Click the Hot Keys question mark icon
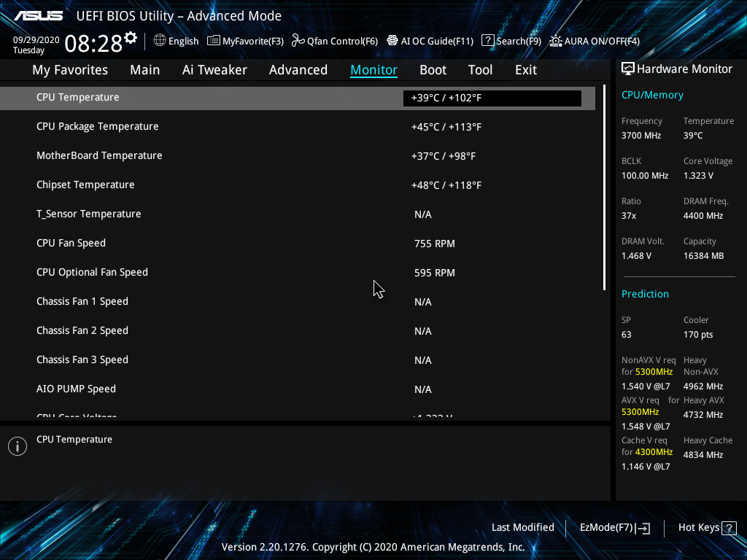 pos(729,528)
